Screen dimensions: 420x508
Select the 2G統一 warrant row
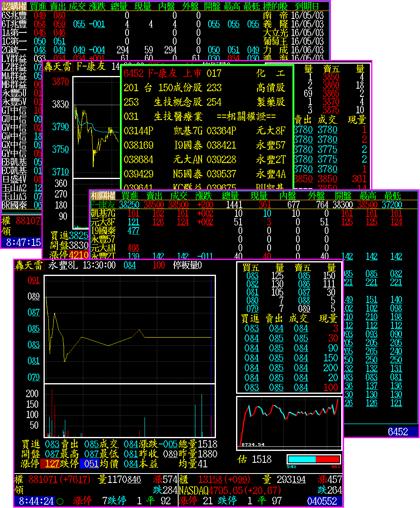(14, 50)
